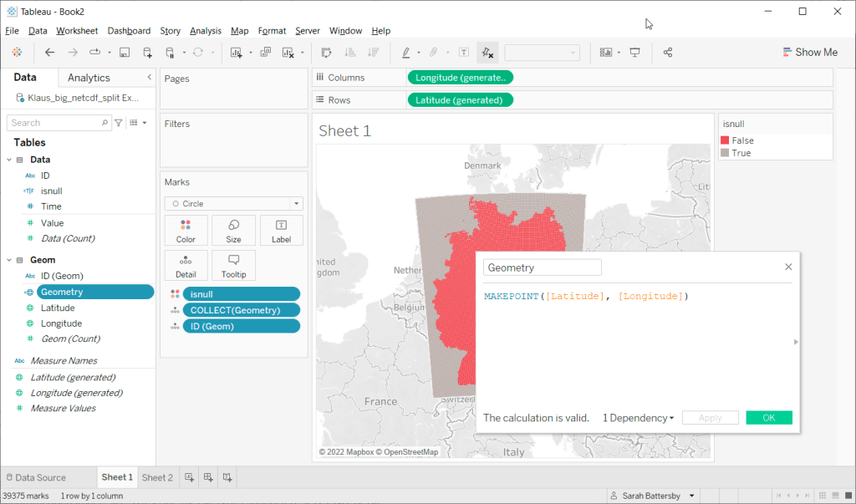Click the red False legend swatch
This screenshot has height=504, width=856.
pos(725,140)
